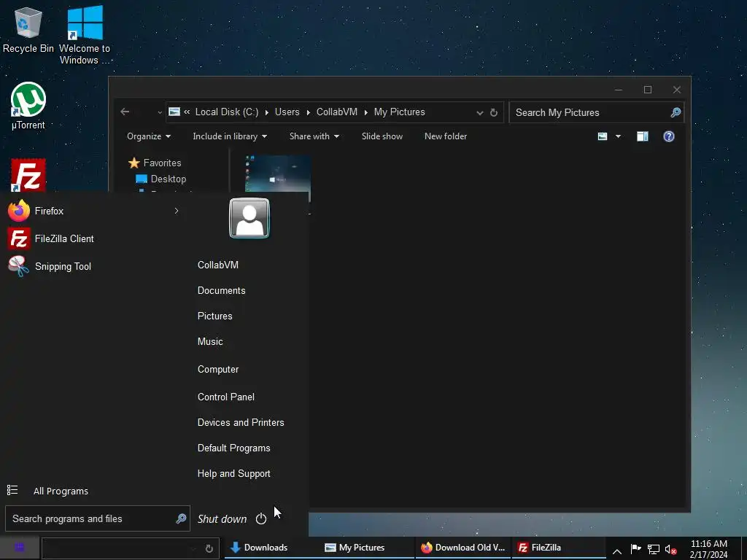This screenshot has width=747, height=560.
Task: Click the Search programs and files box
Action: tap(97, 518)
